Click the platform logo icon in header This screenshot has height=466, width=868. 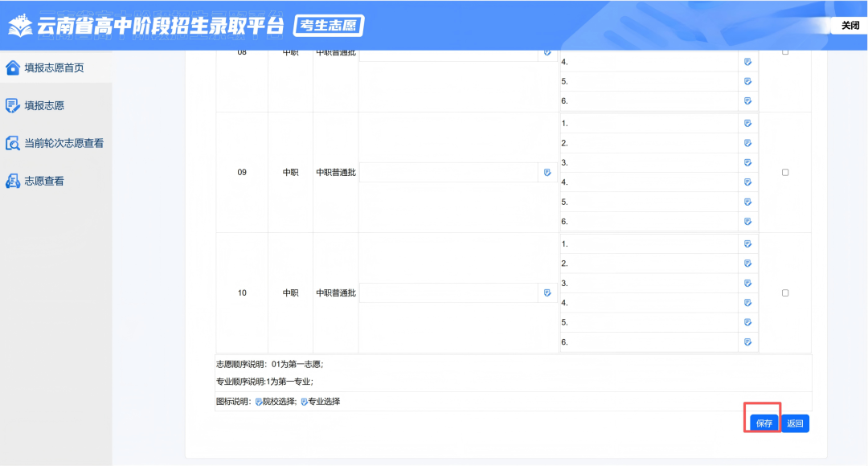pyautogui.click(x=20, y=26)
